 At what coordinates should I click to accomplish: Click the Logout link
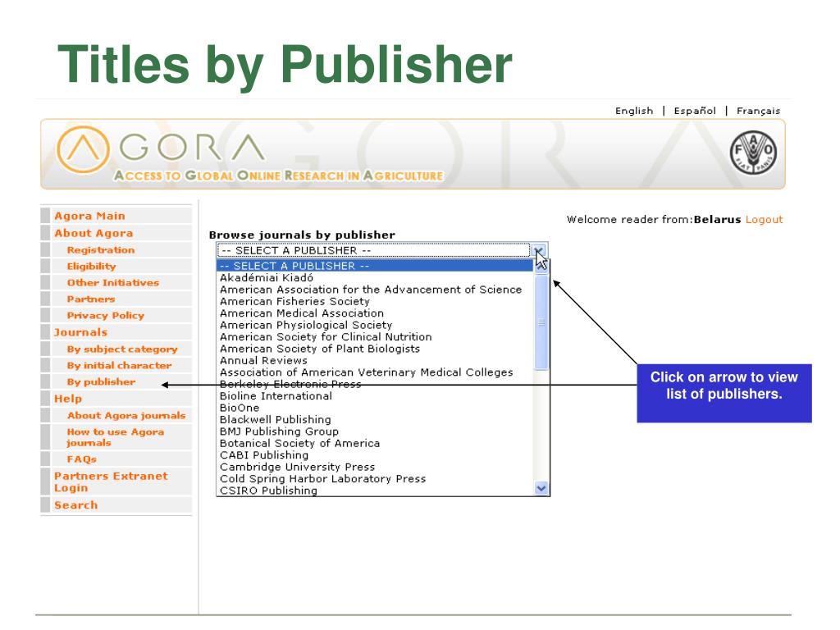point(764,220)
